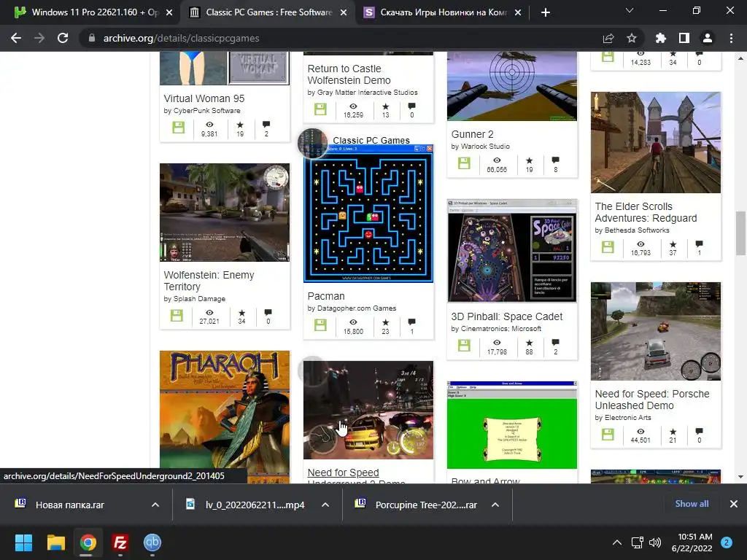
Task: Click the Virtual Woman 95 floppy icon
Action: tap(178, 128)
